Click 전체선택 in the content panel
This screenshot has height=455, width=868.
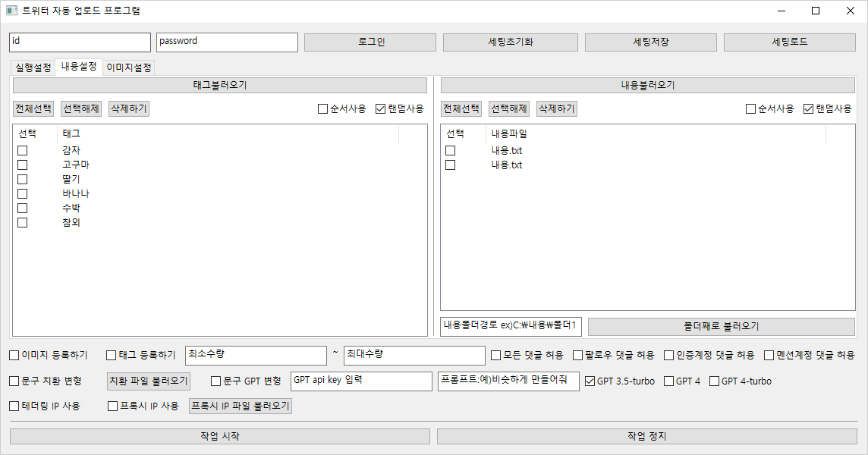(461, 109)
